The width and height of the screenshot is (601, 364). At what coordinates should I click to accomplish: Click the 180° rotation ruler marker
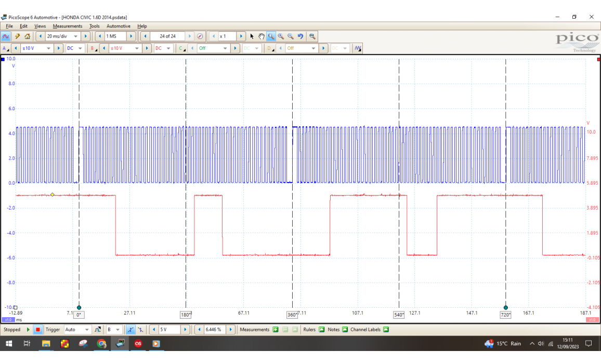click(x=186, y=315)
